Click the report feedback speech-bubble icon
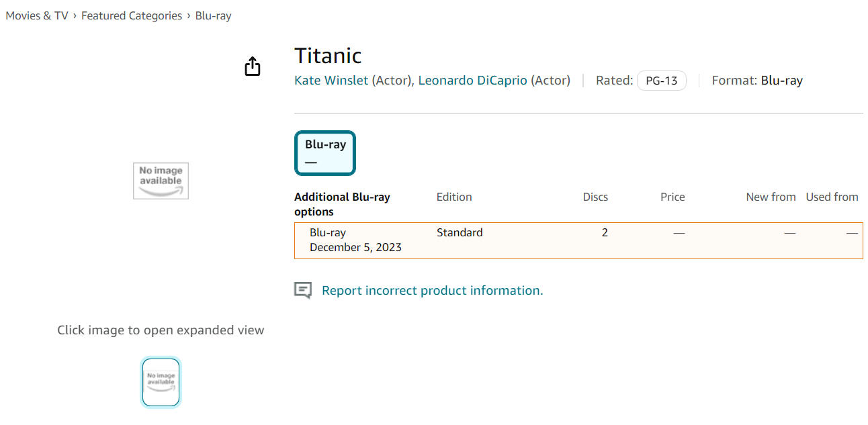 [303, 291]
